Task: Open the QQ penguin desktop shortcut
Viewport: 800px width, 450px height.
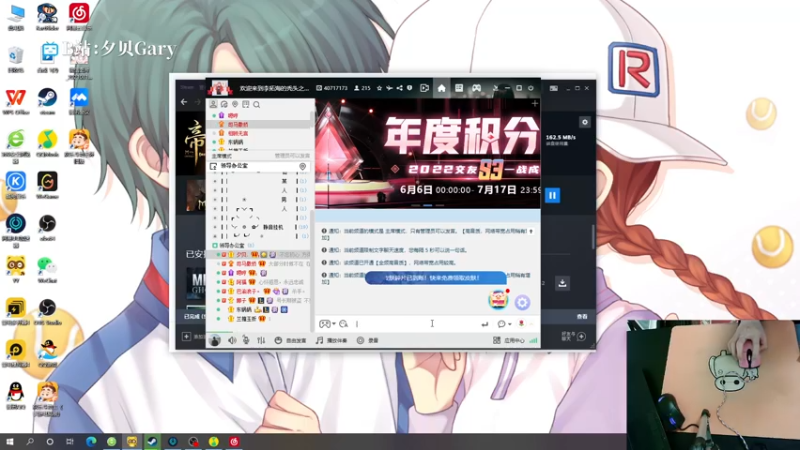Action: pos(16,396)
